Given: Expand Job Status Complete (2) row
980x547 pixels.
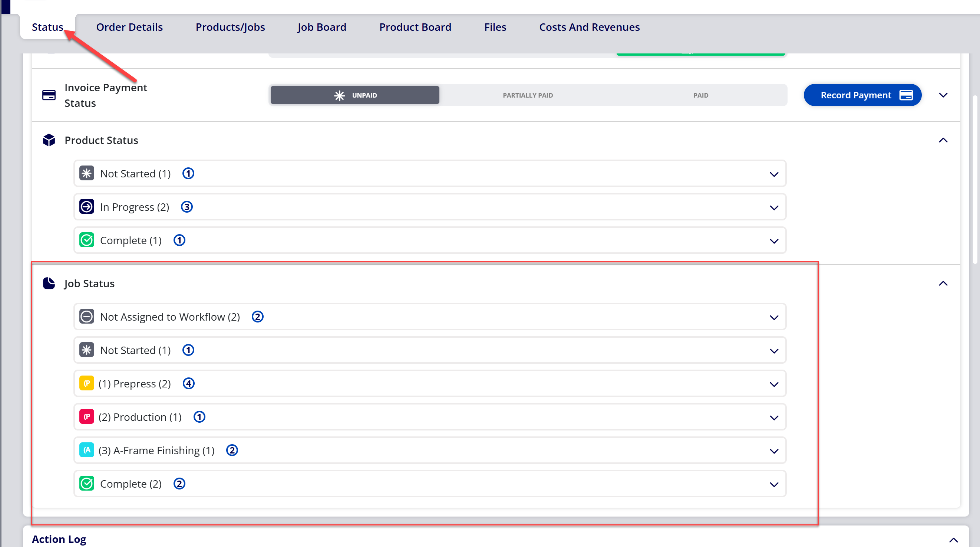Looking at the screenshot, I should tap(774, 485).
